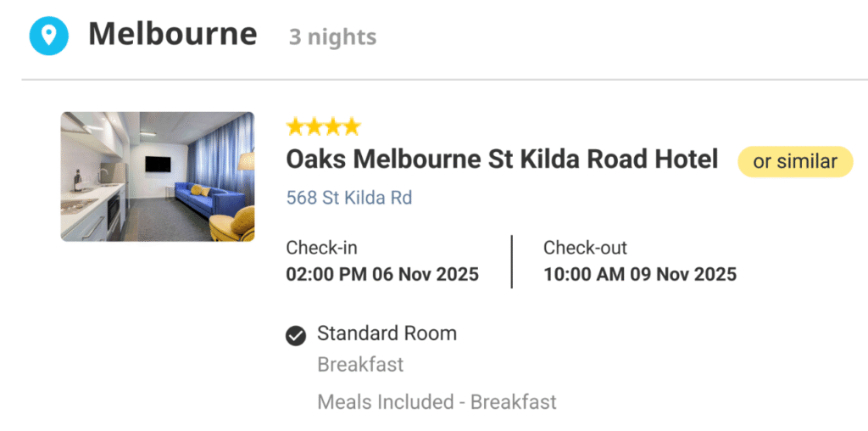Click the 10:00 AM 09 Nov 2025 check-out time
Viewport: 868px width, 431px height.
pos(640,274)
